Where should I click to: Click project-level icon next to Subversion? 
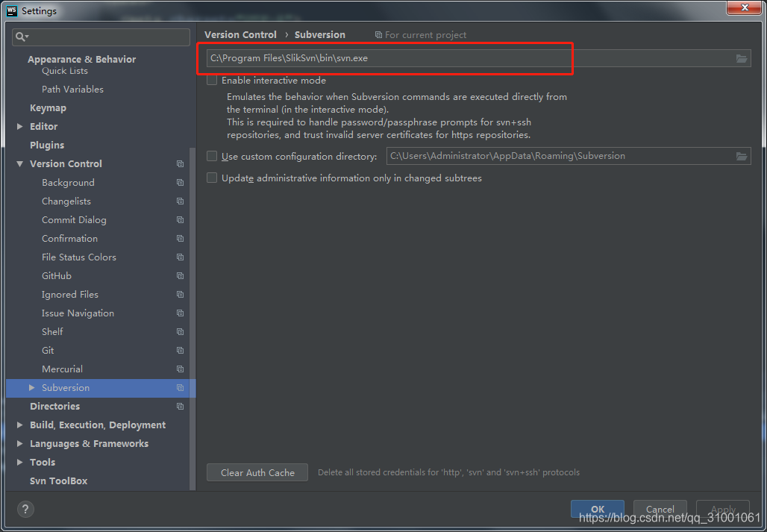[x=180, y=388]
